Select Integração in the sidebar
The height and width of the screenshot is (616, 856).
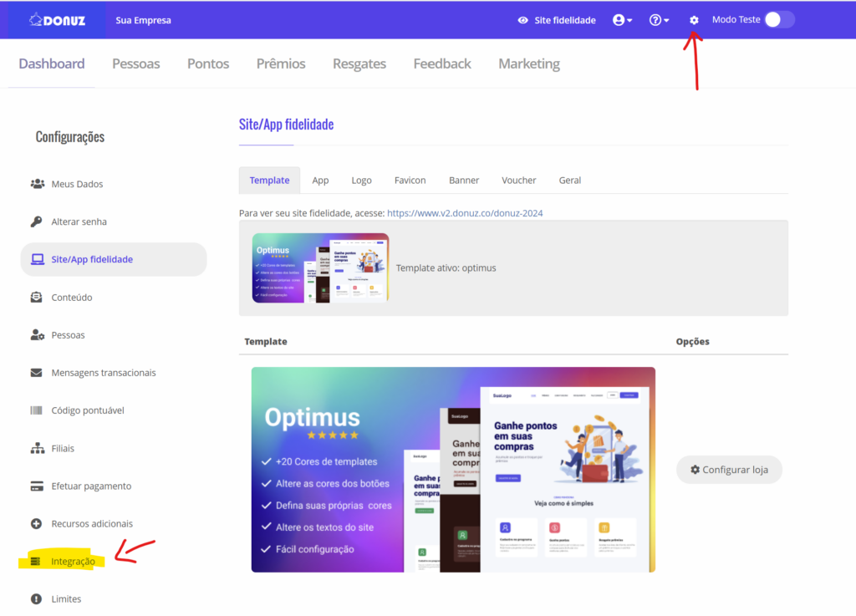coord(73,562)
